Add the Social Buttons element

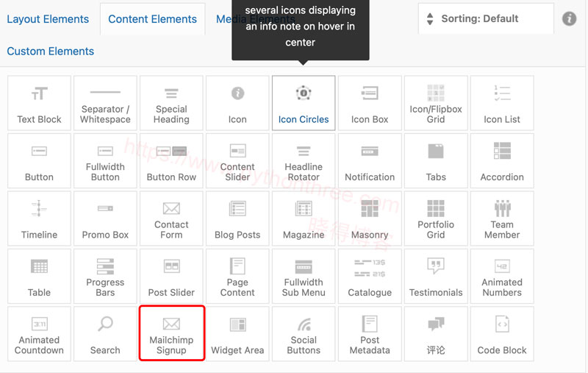304,334
